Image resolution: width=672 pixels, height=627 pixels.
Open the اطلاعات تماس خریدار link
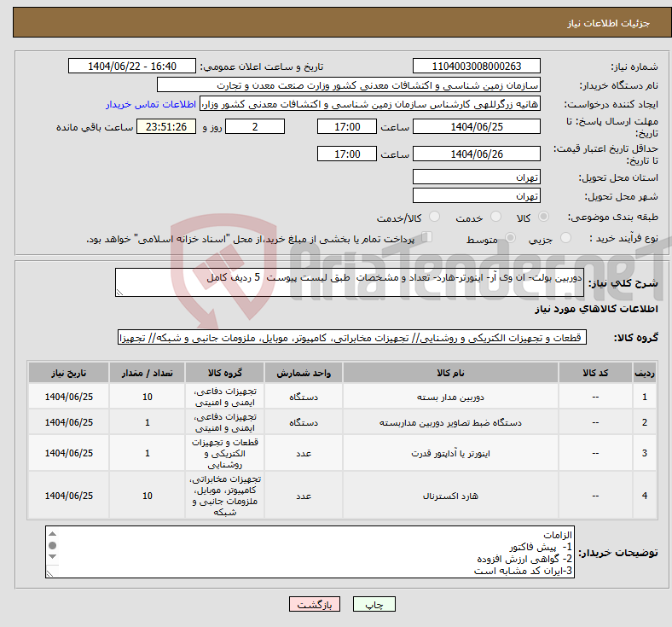(x=151, y=104)
